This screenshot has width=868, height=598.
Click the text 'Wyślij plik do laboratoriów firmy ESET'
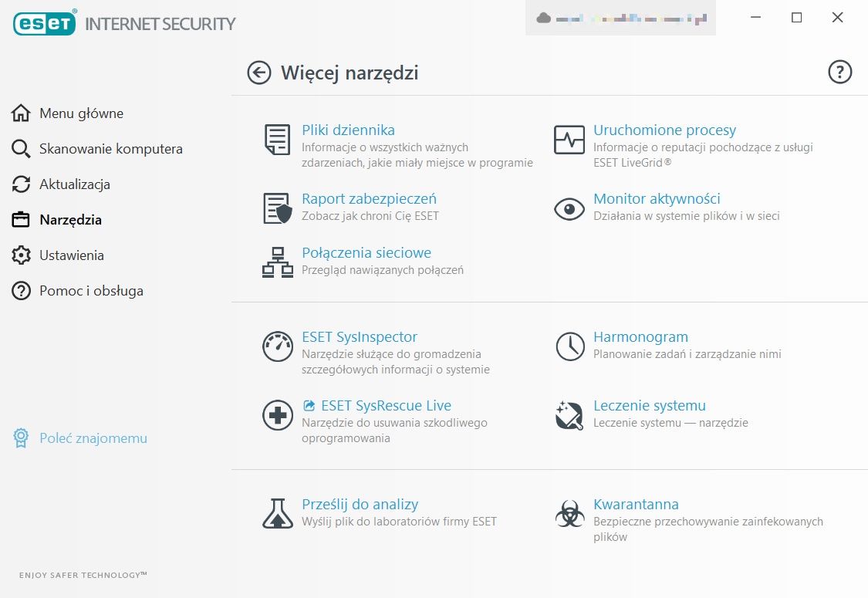[x=399, y=522]
